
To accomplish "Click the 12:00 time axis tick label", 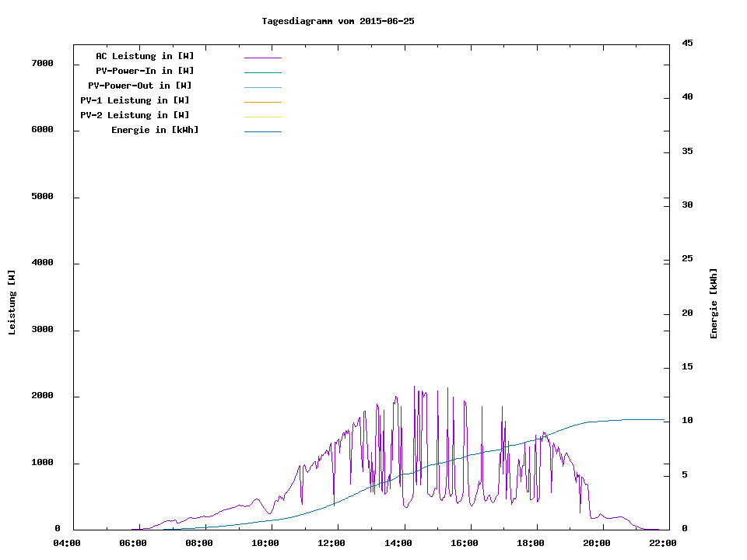I will coord(332,543).
